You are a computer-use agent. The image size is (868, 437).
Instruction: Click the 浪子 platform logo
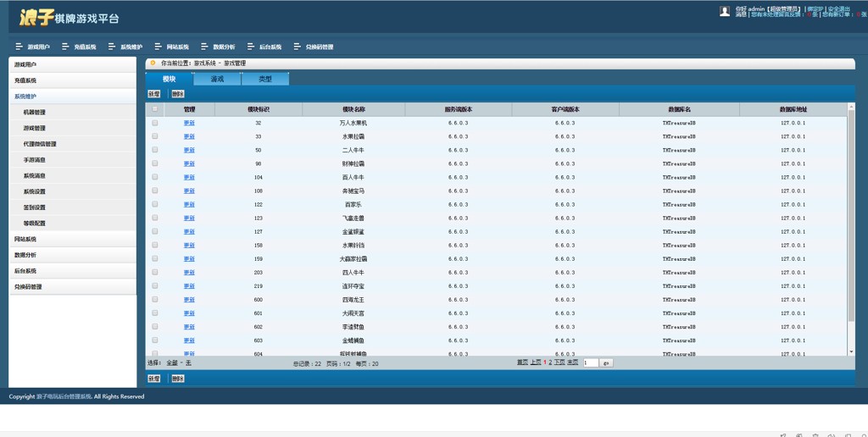click(x=69, y=17)
